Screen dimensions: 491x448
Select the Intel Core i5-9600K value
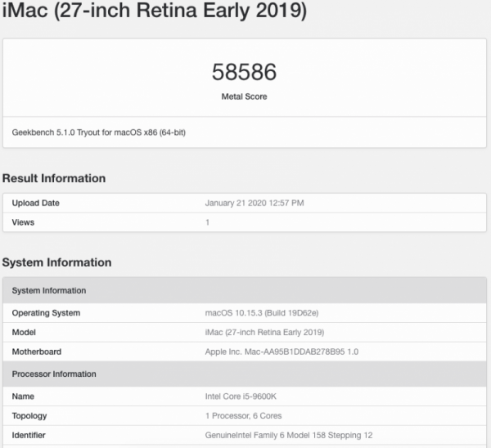click(x=241, y=396)
